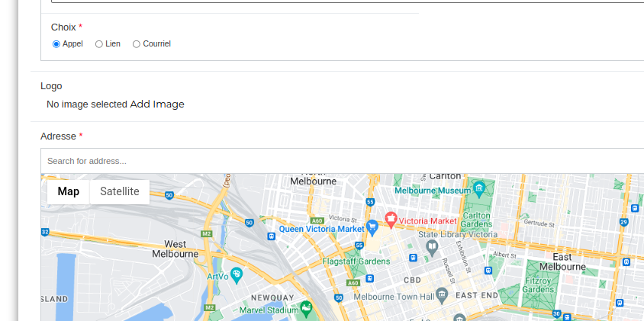Click the West Melbourne label on map
Screen dimensions: 644x321
(175, 249)
